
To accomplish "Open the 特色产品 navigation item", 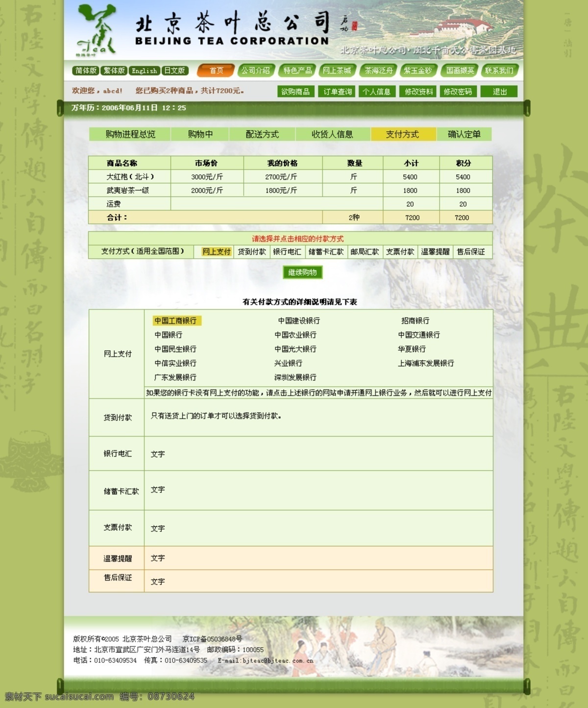I will point(297,71).
